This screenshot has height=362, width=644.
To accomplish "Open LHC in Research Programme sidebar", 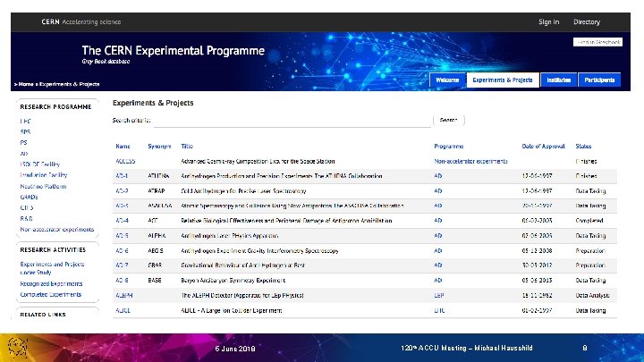I will click(25, 121).
